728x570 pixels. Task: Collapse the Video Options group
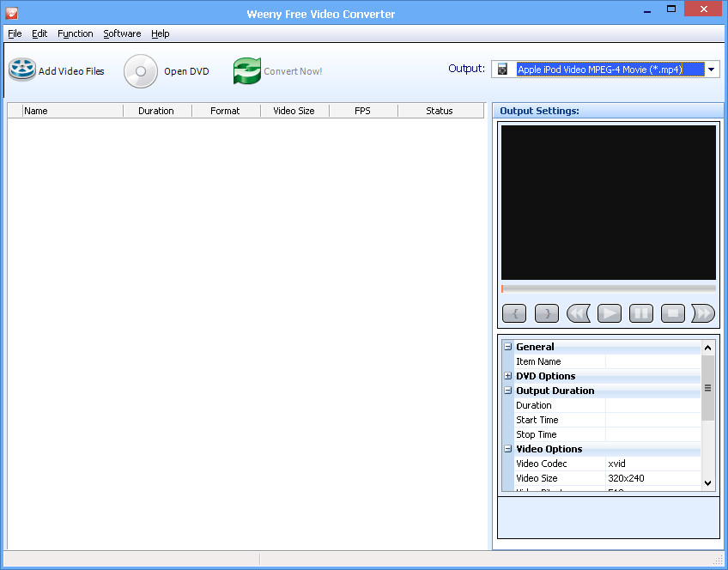[508, 449]
